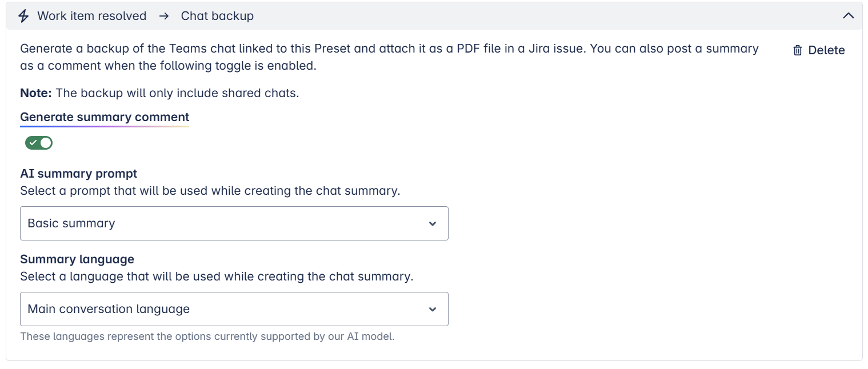Click the trash can icon
The height and width of the screenshot is (369, 868).
click(x=798, y=50)
